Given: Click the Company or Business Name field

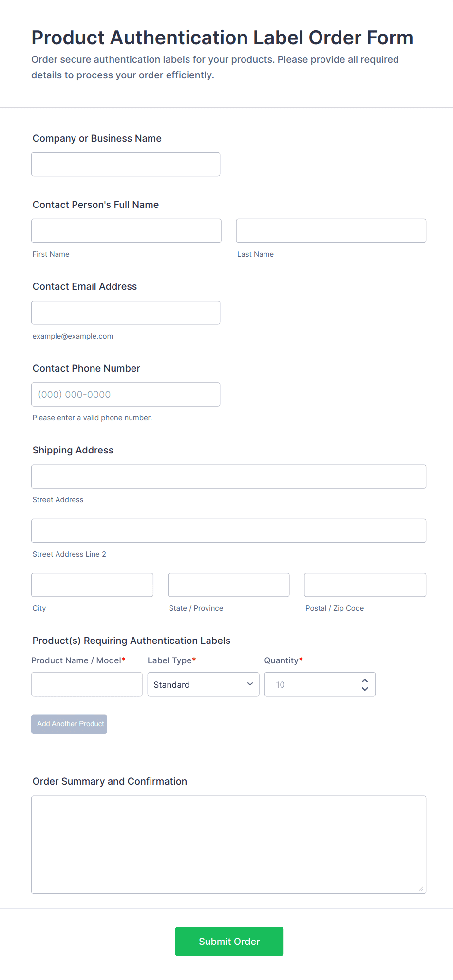Looking at the screenshot, I should 126,165.
